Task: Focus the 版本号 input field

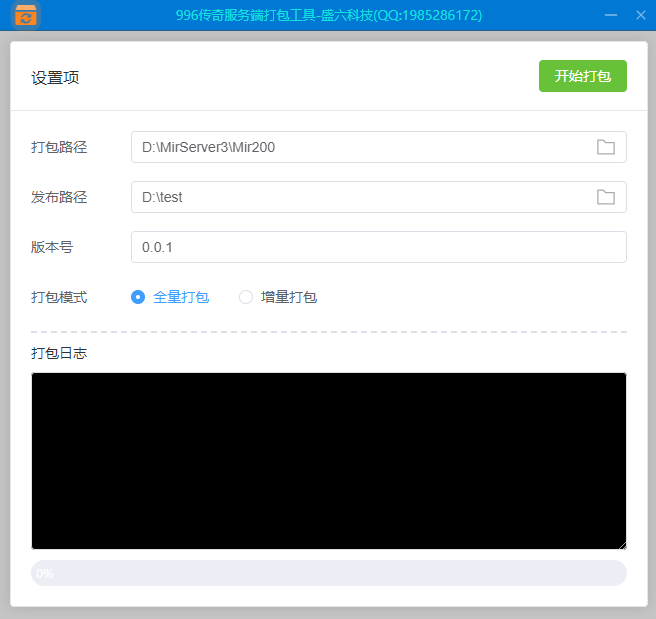Action: tap(379, 247)
